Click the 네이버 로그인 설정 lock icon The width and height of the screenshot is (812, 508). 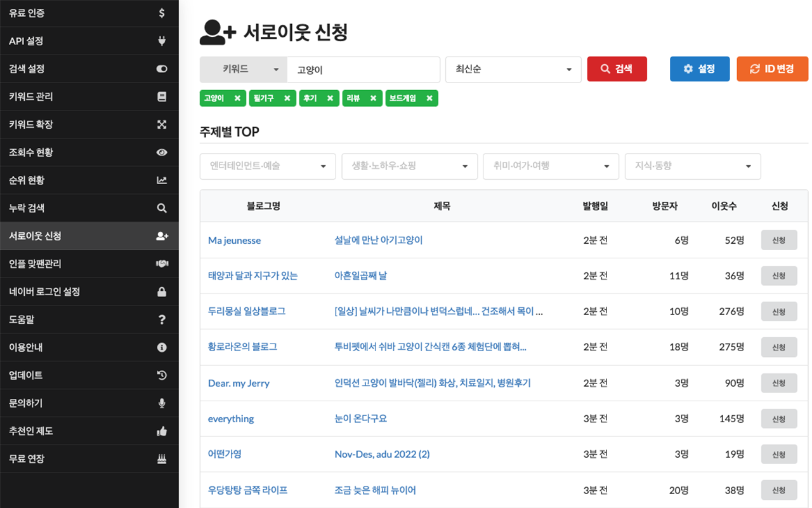[x=162, y=291]
